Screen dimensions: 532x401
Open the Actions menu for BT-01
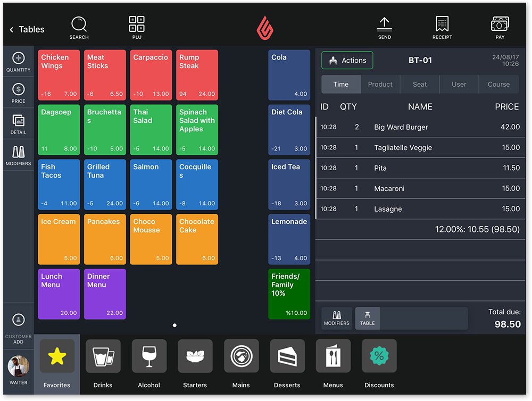(347, 60)
